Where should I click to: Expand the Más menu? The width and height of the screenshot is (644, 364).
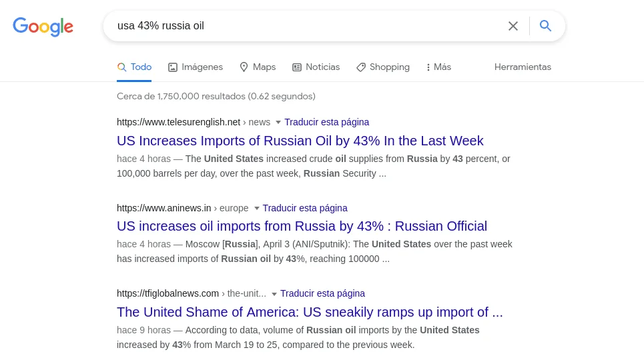click(438, 67)
